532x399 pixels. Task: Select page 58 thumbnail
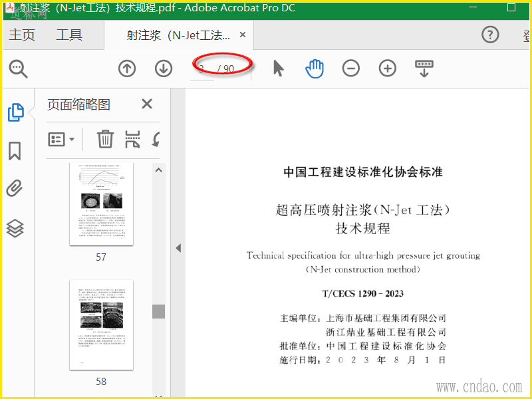point(101,325)
